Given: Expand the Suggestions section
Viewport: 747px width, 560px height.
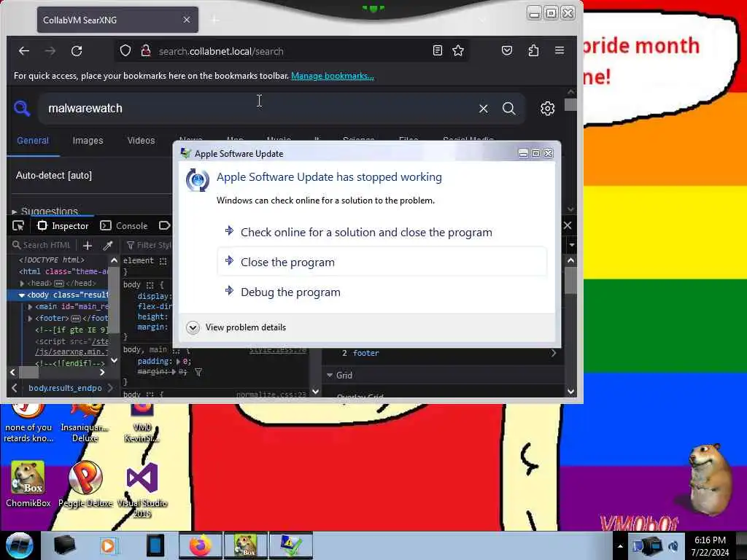Looking at the screenshot, I should tap(45, 211).
